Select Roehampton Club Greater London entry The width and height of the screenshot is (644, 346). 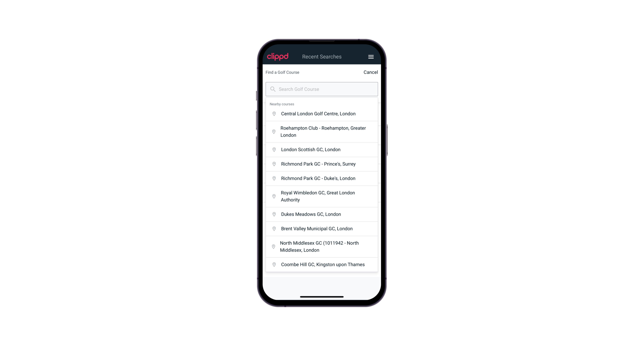tap(322, 132)
